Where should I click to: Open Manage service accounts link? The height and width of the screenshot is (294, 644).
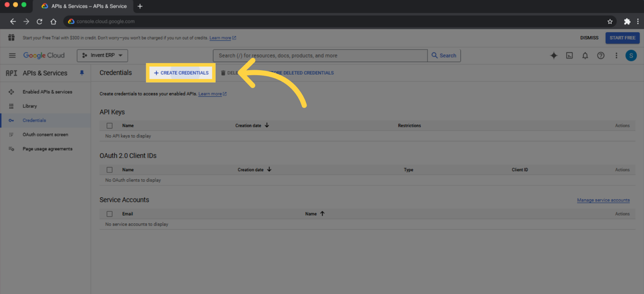[603, 200]
